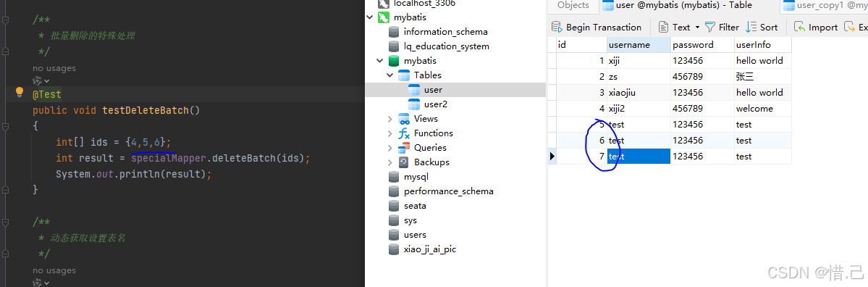Click the Export icon at toolbar edge
This screenshot has width=868, height=287.
(849, 27)
